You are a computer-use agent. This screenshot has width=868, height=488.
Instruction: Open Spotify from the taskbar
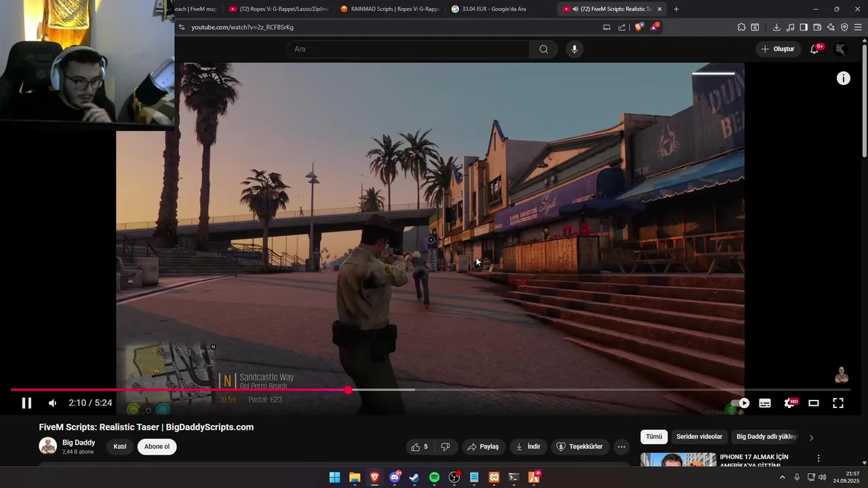(435, 477)
